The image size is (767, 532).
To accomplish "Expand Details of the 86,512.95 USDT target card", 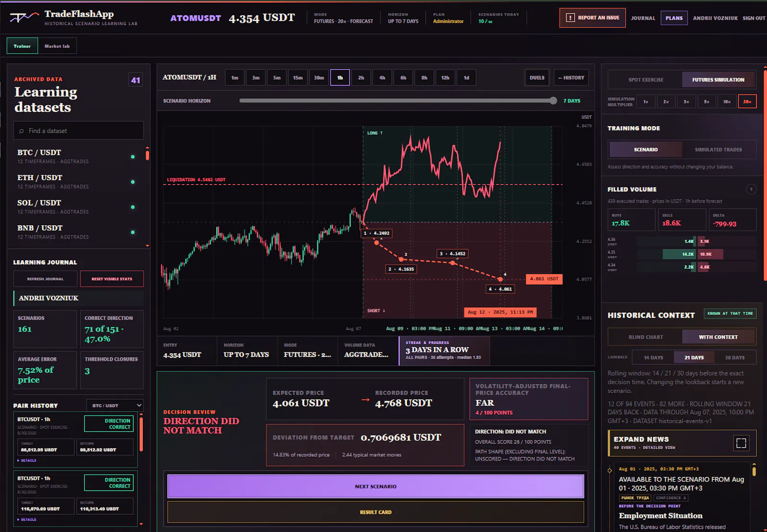I will (x=27, y=461).
